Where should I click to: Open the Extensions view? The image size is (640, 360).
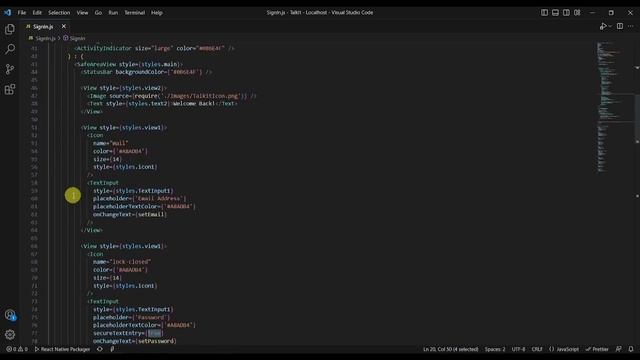click(x=10, y=89)
